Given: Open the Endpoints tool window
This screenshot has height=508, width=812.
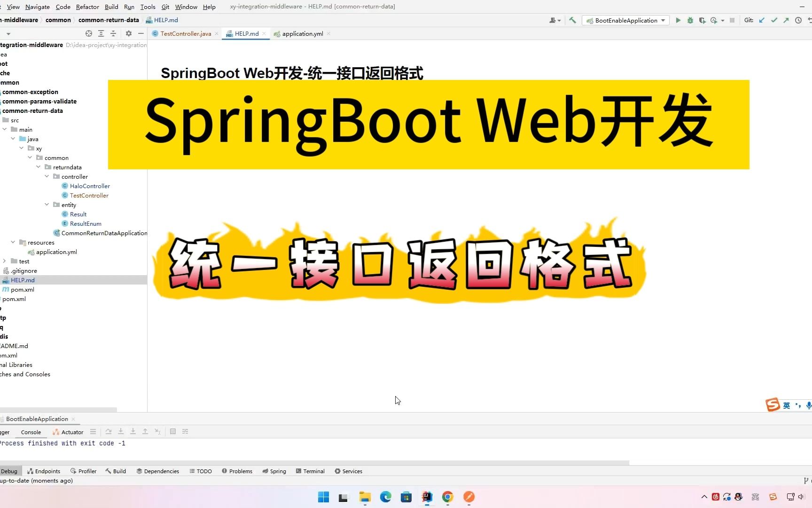Looking at the screenshot, I should pyautogui.click(x=44, y=471).
